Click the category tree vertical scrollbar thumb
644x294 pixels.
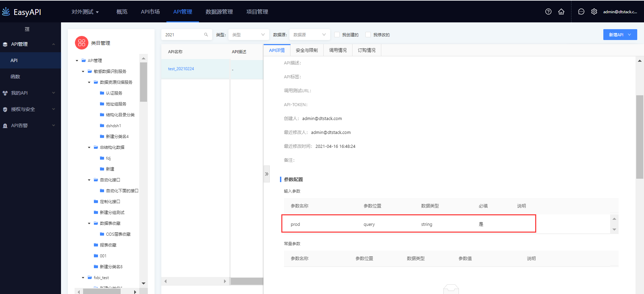[143, 82]
